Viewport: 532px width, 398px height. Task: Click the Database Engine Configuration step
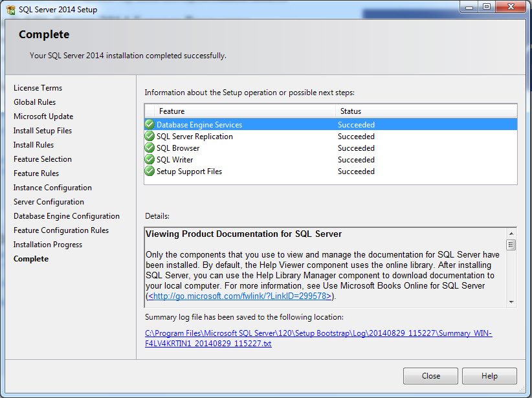tap(67, 216)
